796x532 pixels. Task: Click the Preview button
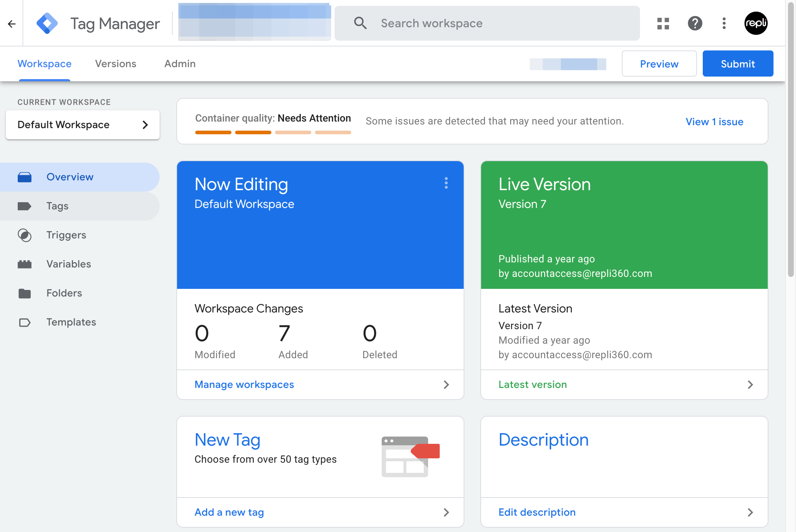point(659,64)
